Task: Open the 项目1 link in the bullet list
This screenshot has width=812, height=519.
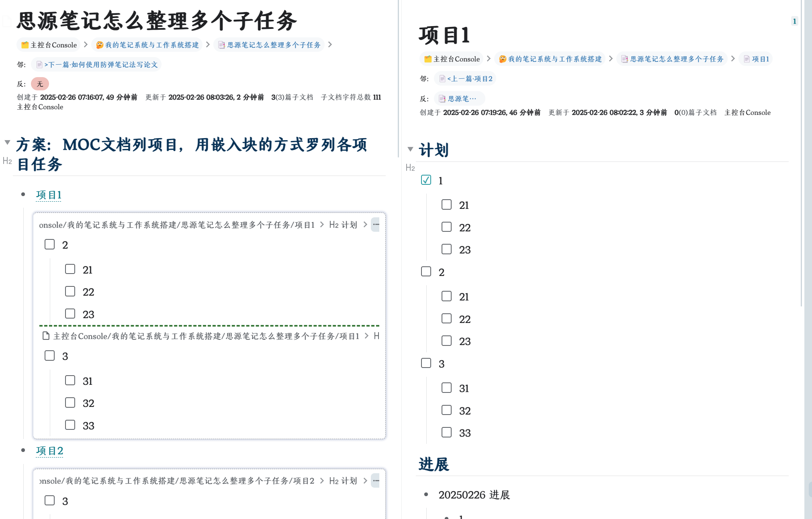Action: click(49, 195)
